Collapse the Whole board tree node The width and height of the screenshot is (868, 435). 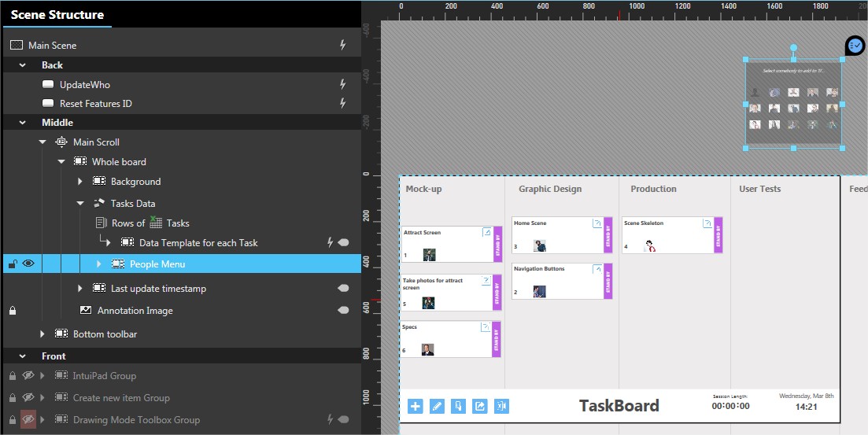(61, 161)
